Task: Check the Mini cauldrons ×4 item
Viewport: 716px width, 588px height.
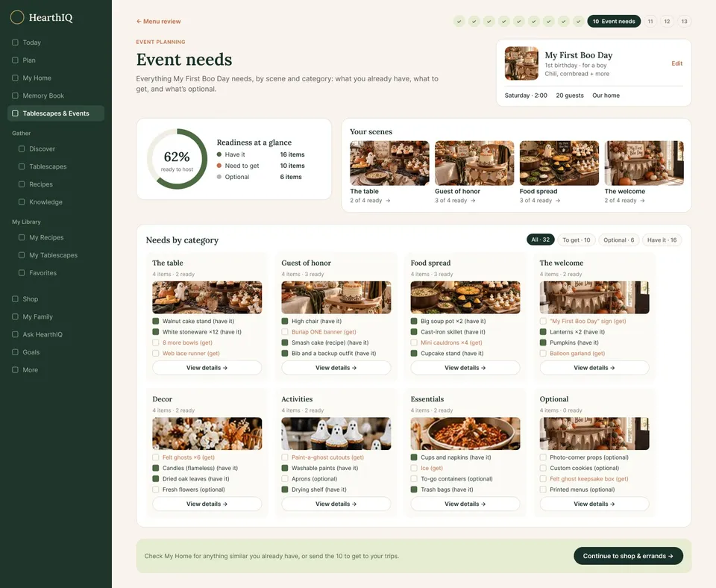Action: pos(414,343)
